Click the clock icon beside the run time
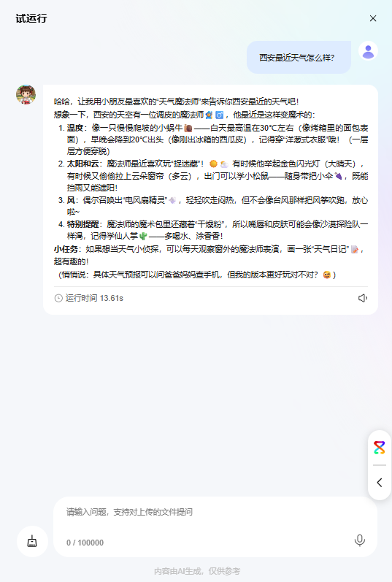 58,298
